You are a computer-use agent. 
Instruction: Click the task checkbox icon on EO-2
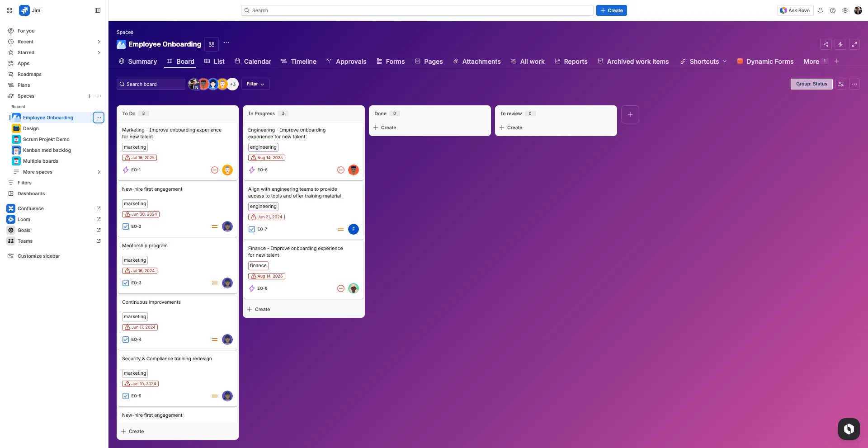click(126, 226)
